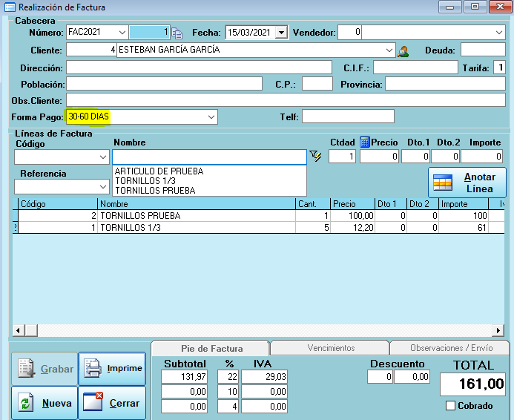Maximize the Realización de Factura window

[x=475, y=7]
